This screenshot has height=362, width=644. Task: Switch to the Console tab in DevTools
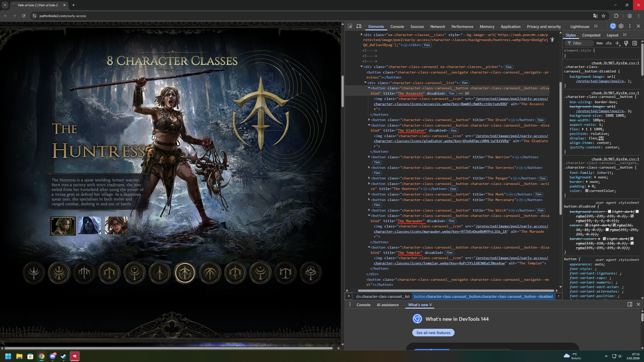coord(397,26)
